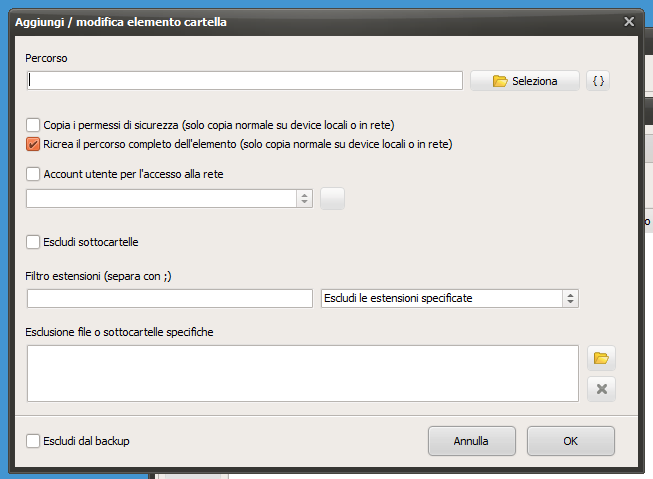This screenshot has height=479, width=653.
Task: Uncheck Ricrea il percorso completo dell'elemento
Action: pyautogui.click(x=33, y=144)
